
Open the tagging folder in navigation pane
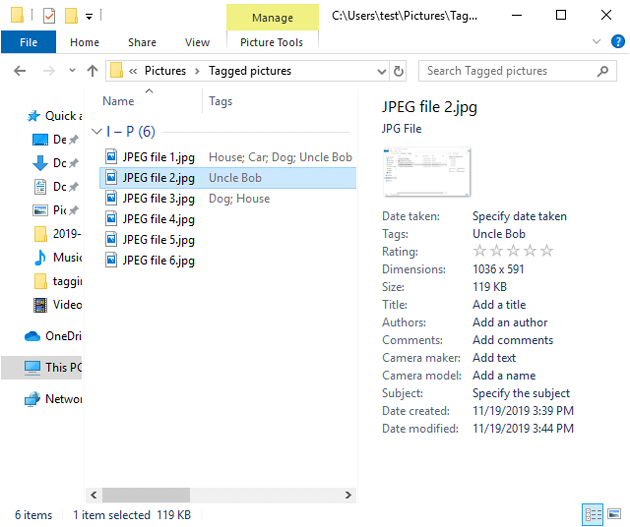coord(57,281)
